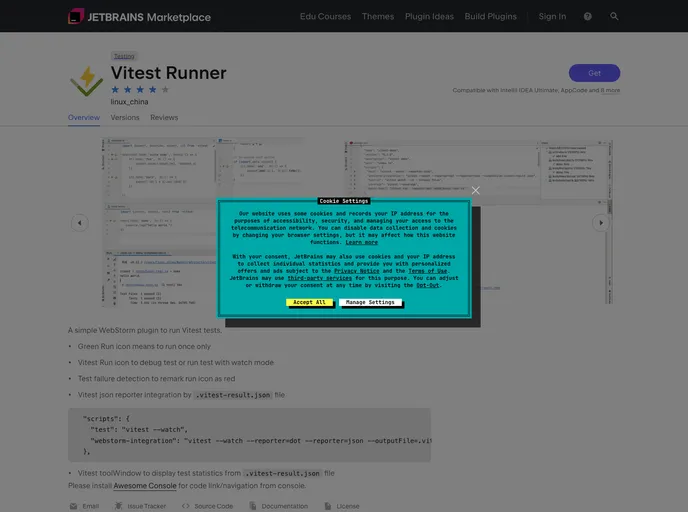Expand the '8 more' compatibility link
Viewport: 688px width, 512px height.
(x=610, y=90)
